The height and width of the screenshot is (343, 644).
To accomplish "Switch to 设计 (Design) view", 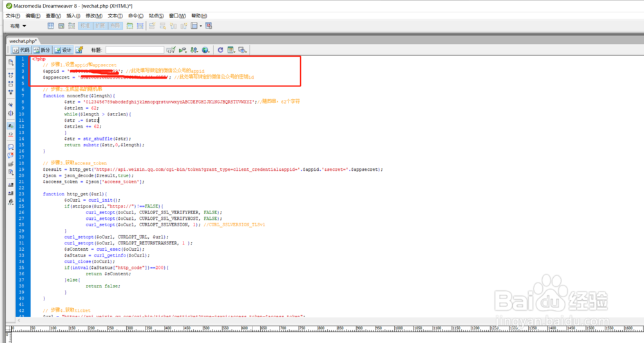I will coord(63,50).
